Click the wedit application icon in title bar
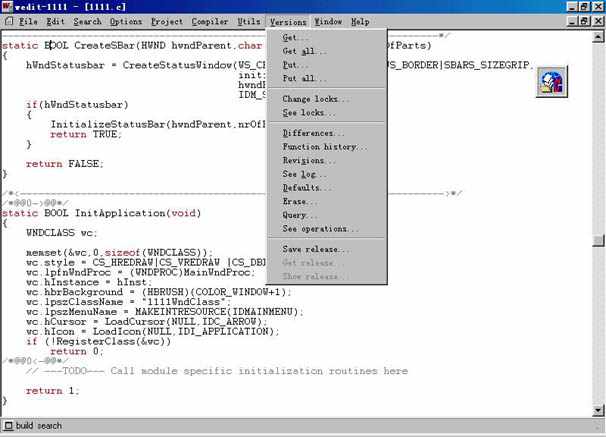 click(x=8, y=7)
